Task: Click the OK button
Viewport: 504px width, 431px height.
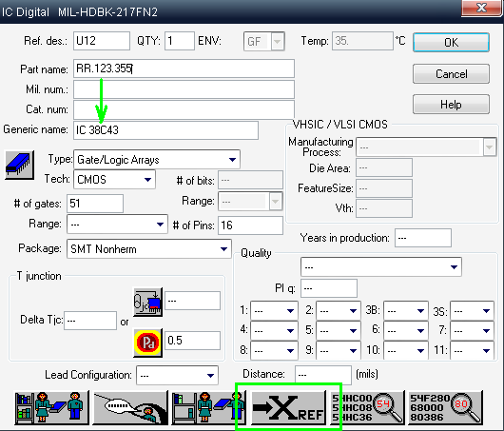Action: (452, 42)
